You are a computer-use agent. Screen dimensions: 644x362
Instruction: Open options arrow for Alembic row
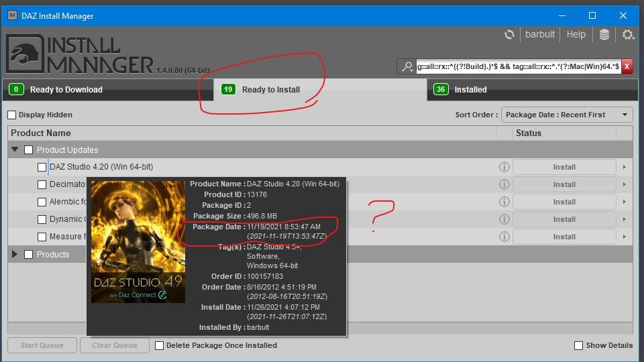625,202
